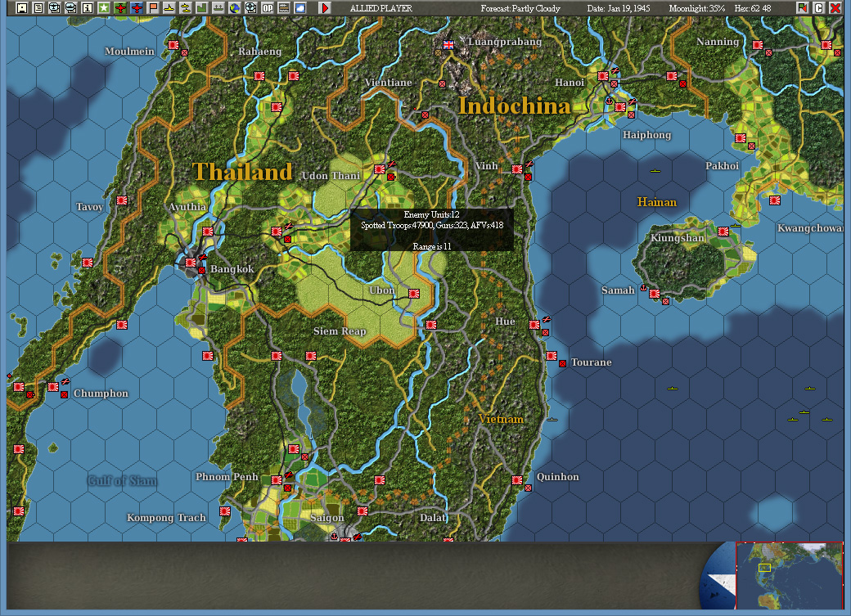Select the Japanese unit marker at Tourane
The image size is (851, 616).
552,356
